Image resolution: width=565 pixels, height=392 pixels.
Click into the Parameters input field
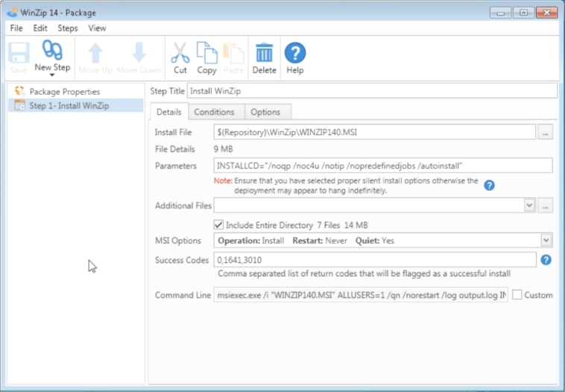tap(382, 165)
